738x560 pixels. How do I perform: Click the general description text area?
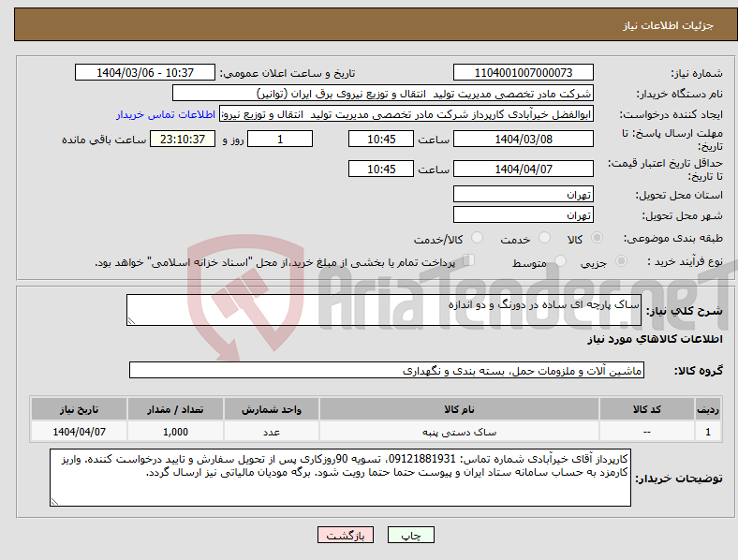[384, 310]
